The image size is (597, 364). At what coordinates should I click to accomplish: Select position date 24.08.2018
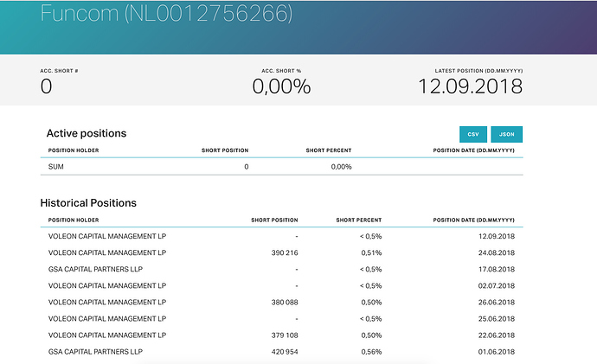pos(497,252)
